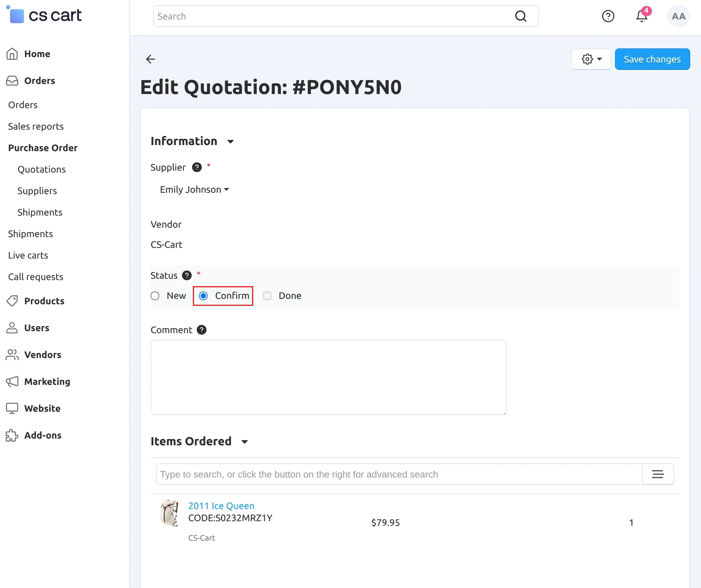Viewport: 701px width, 588px height.
Task: Click the Edit Quotation #PONY5N0 title
Action: tap(271, 87)
